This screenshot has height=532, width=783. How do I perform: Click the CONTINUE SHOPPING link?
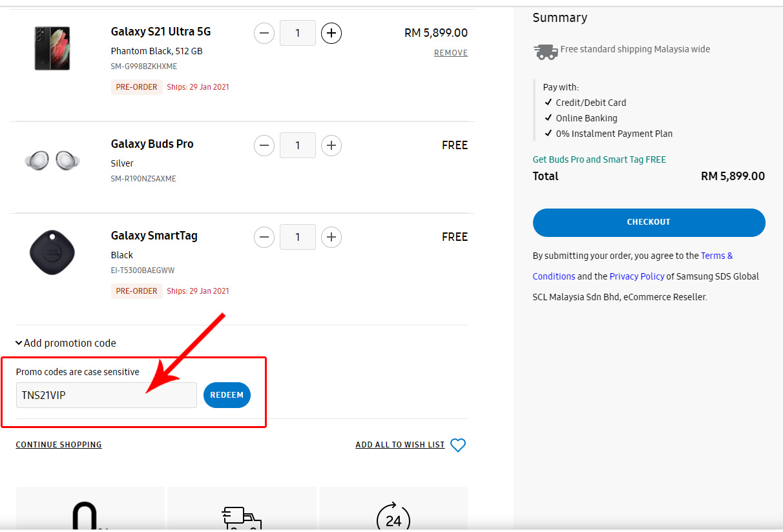(x=58, y=444)
